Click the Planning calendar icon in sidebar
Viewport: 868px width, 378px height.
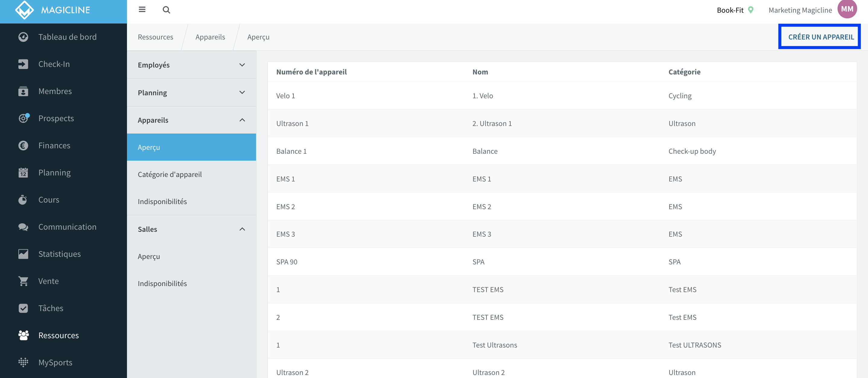(x=23, y=172)
